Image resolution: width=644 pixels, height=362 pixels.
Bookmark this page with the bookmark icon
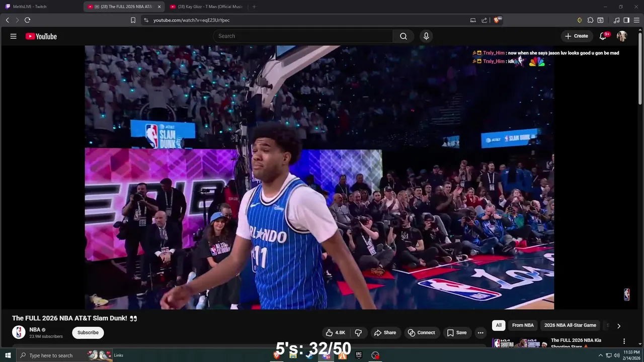point(133,20)
